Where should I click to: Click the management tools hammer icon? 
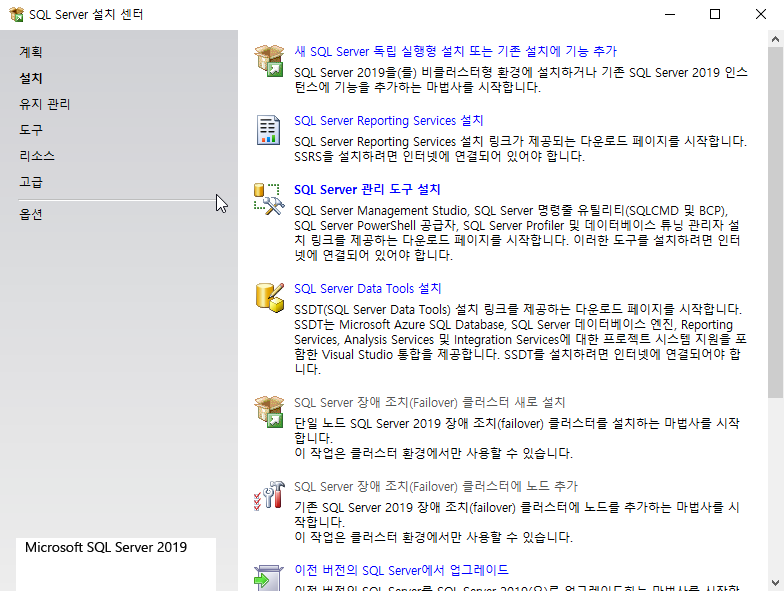[x=269, y=199]
